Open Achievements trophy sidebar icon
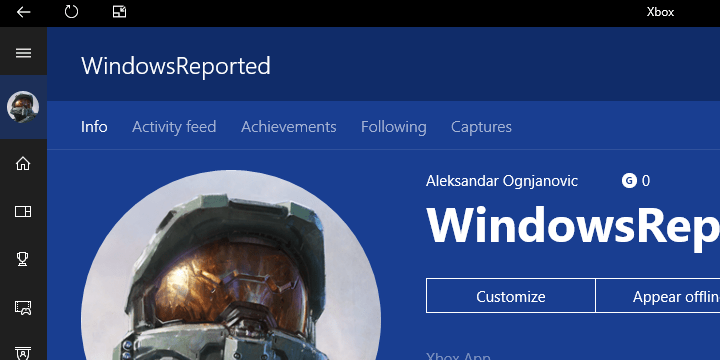This screenshot has height=360, width=720. pyautogui.click(x=22, y=259)
